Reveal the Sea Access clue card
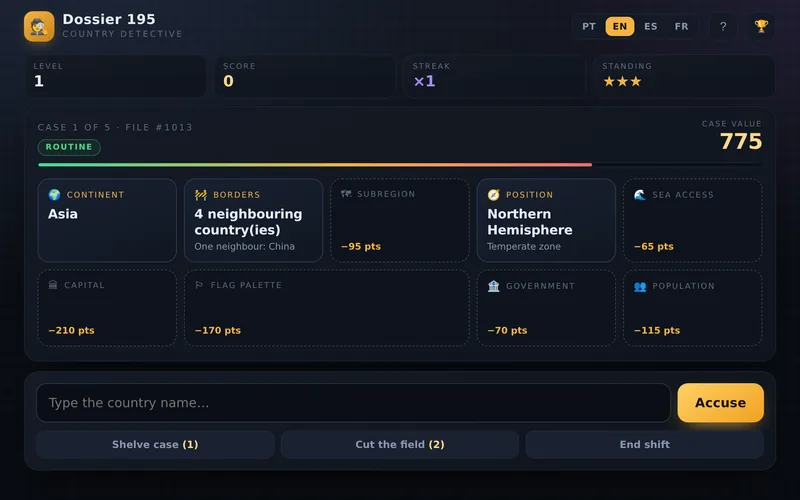The image size is (800, 500). [x=692, y=220]
